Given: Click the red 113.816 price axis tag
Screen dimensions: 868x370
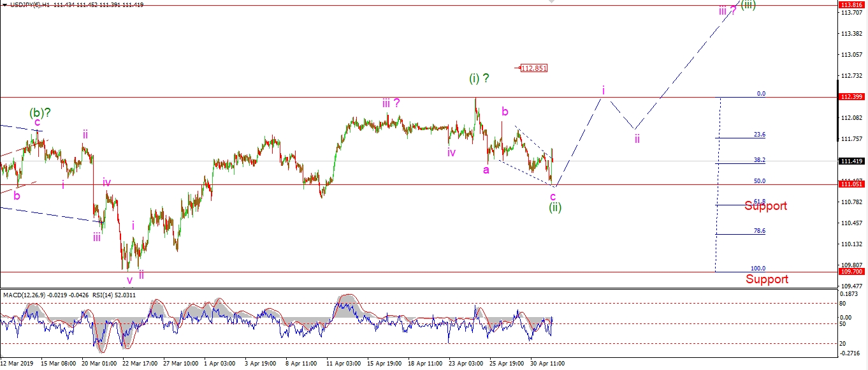Looking at the screenshot, I should (x=852, y=5).
